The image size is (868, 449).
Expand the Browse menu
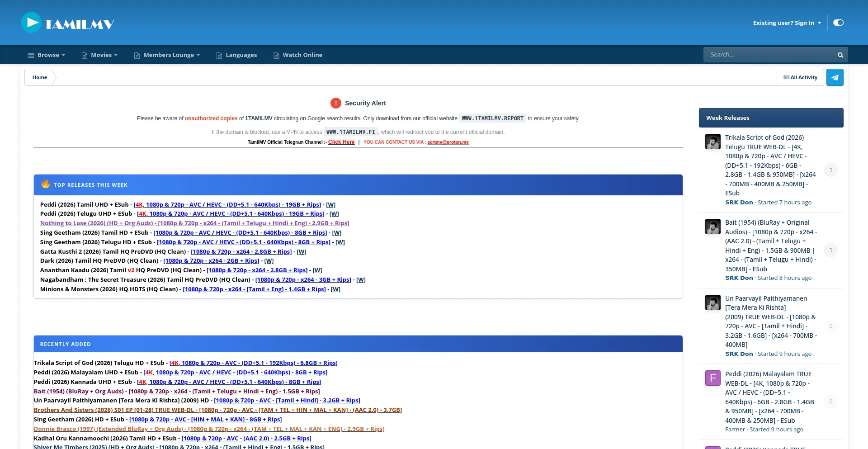(x=47, y=55)
